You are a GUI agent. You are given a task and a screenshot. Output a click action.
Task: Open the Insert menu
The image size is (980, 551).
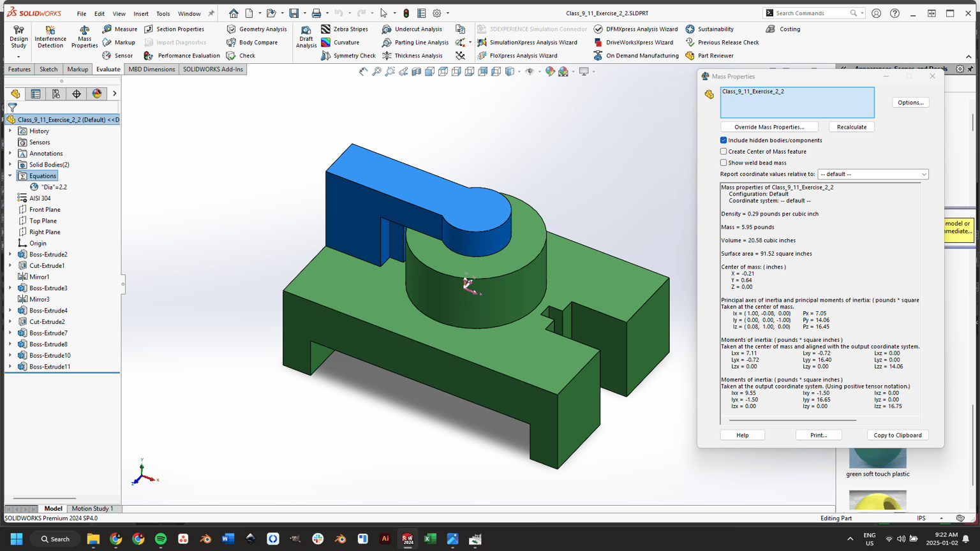tap(141, 13)
